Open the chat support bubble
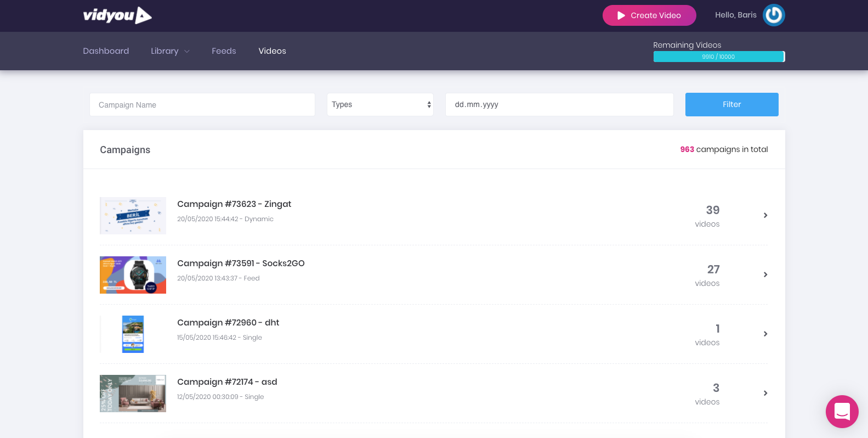 tap(842, 411)
